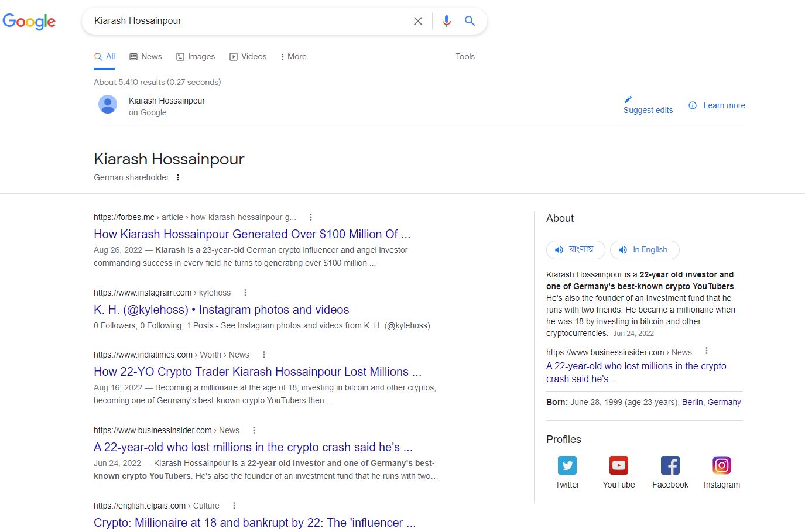Click the forbes.mc result URL breadcrumb
Viewport: 805px width, 532px height.
pyautogui.click(x=195, y=217)
